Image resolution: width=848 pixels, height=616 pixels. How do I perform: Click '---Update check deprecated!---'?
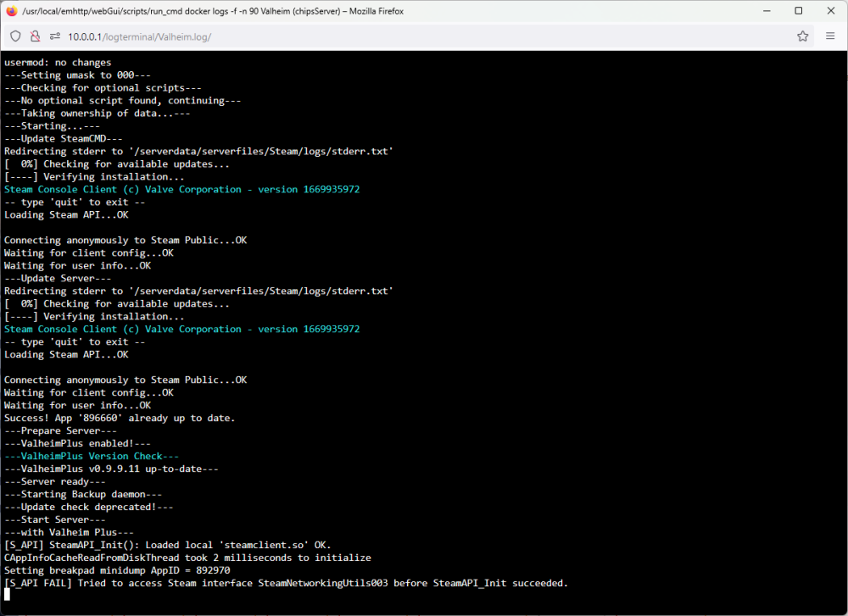tap(89, 507)
